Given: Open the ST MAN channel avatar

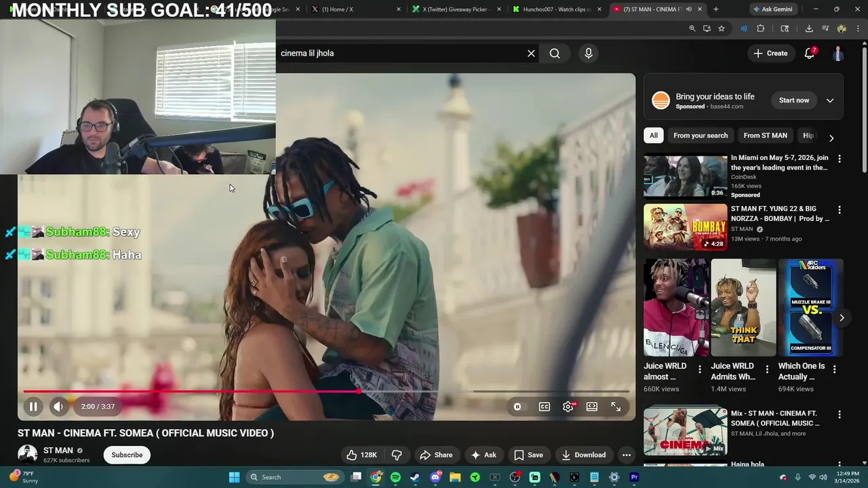Looking at the screenshot, I should click(x=27, y=455).
